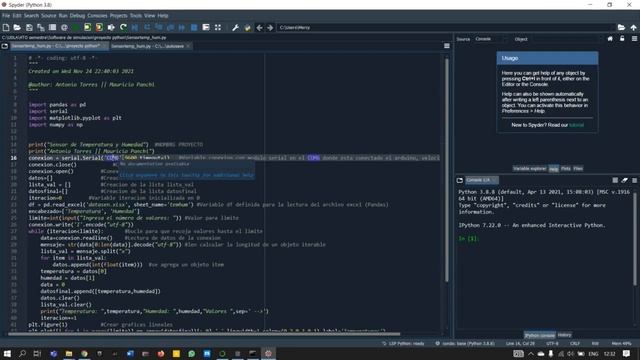Go forward to next cursor position
This screenshot has width=640, height=360.
pyautogui.click(x=270, y=27)
